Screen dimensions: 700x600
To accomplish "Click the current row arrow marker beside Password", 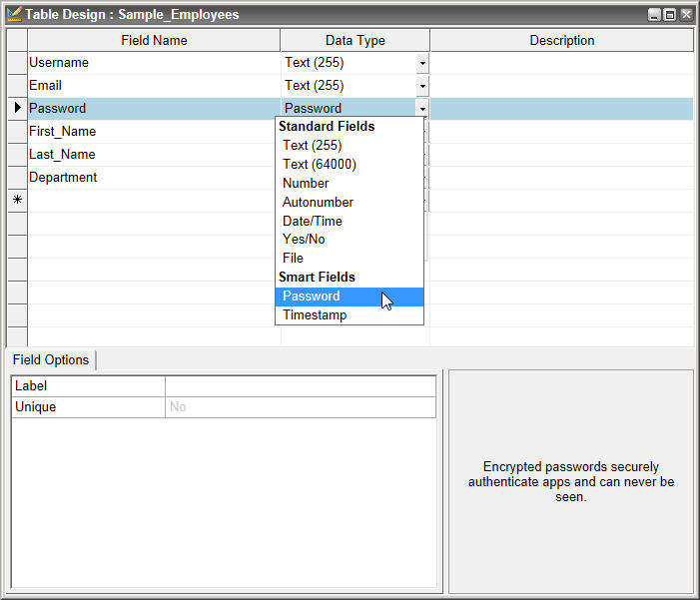I will [x=17, y=108].
